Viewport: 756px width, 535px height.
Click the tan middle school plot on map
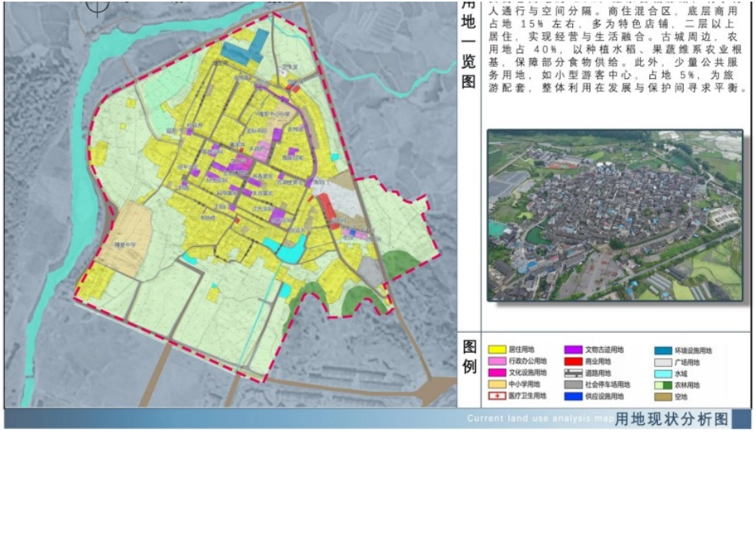[121, 237]
